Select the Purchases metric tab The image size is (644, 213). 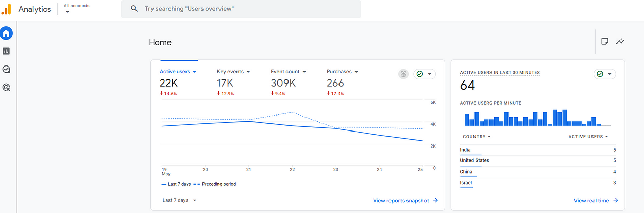point(342,72)
